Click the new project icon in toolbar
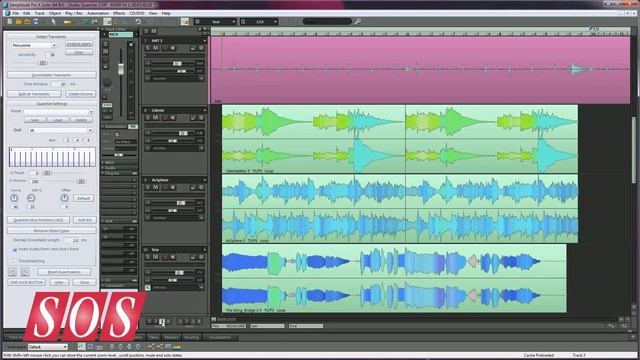 tap(10, 22)
